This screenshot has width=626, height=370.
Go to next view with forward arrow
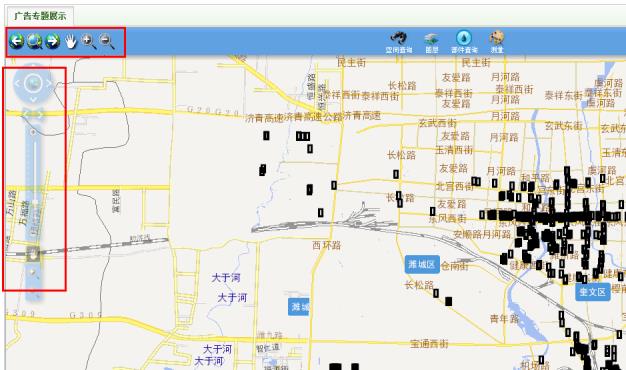pos(53,41)
